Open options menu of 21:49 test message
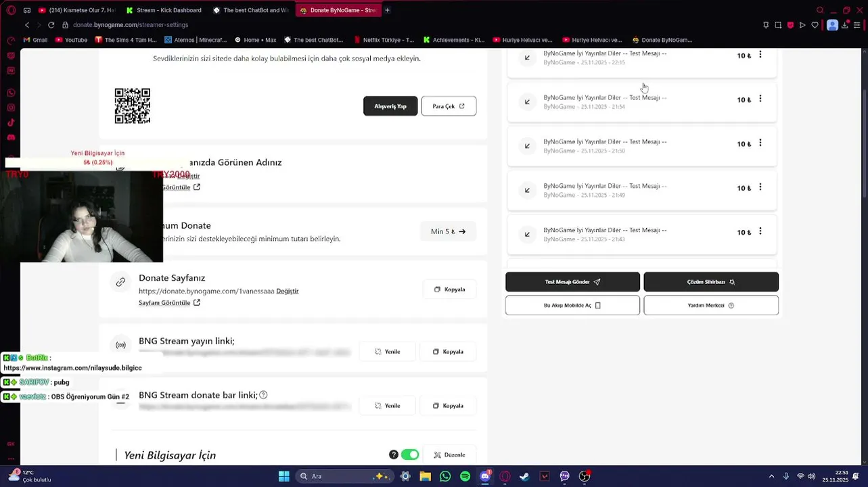 pos(760,187)
